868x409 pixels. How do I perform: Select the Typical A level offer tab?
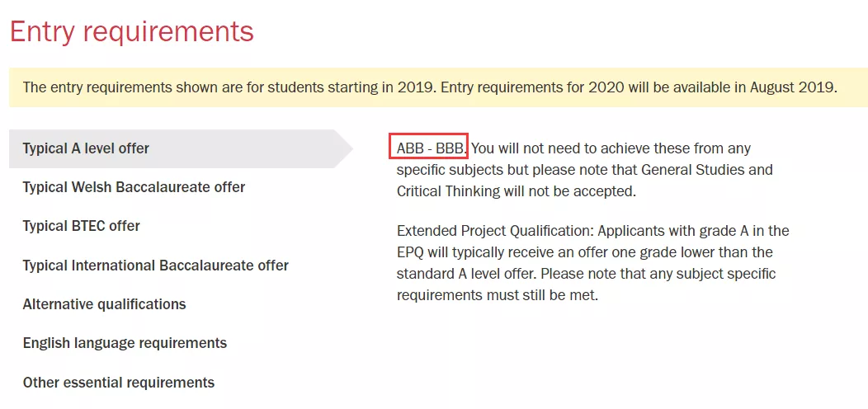(86, 148)
